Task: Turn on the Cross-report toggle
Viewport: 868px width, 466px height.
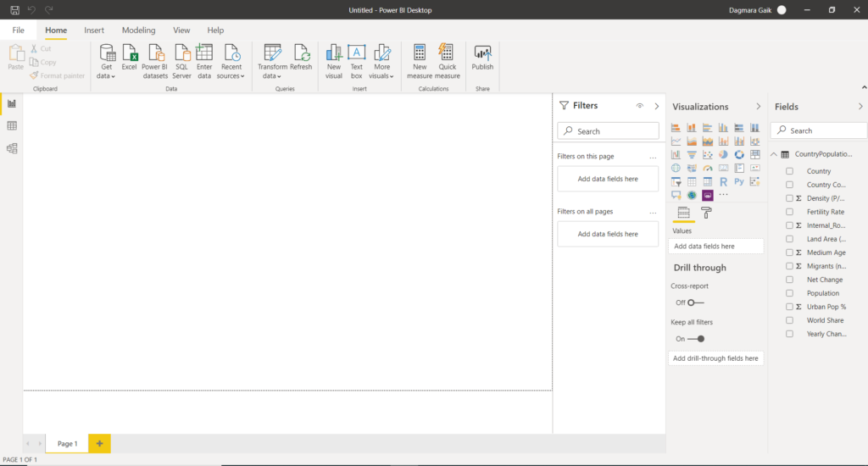Action: [696, 302]
